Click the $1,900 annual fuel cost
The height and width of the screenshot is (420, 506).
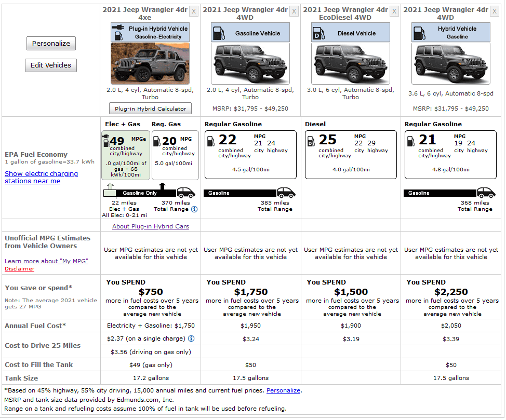[351, 326]
